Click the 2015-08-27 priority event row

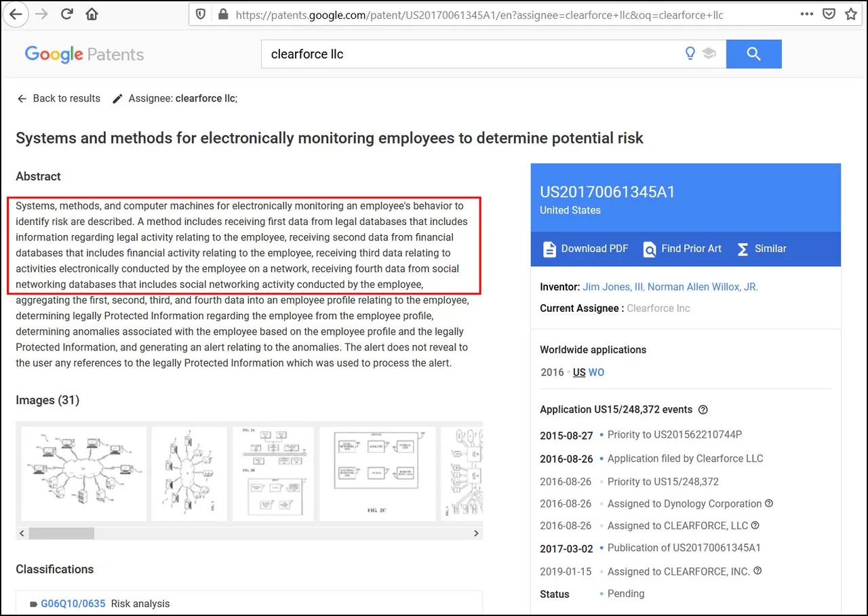pyautogui.click(x=641, y=435)
